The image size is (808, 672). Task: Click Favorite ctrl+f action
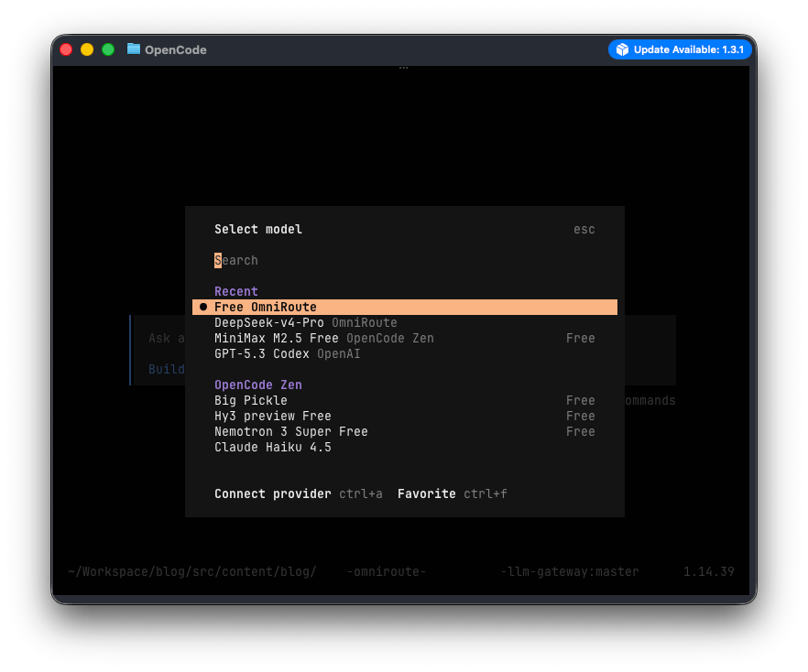[x=452, y=493]
